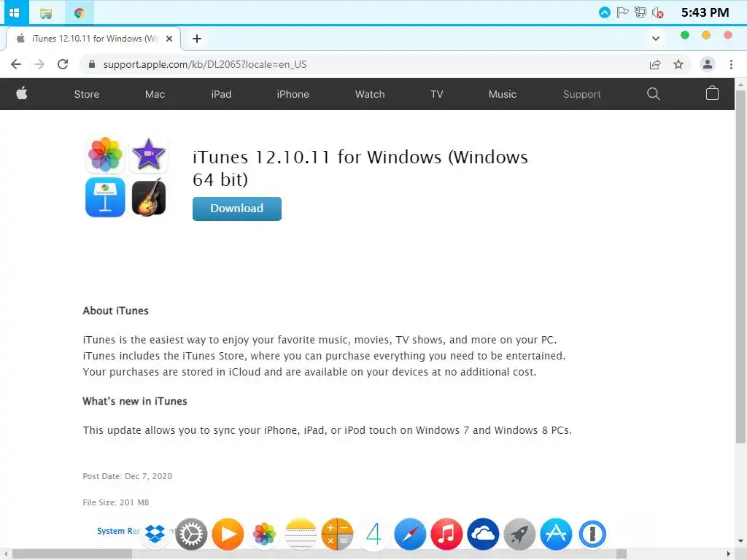Open TV in the Apple nav
Image resolution: width=747 pixels, height=560 pixels.
436,94
